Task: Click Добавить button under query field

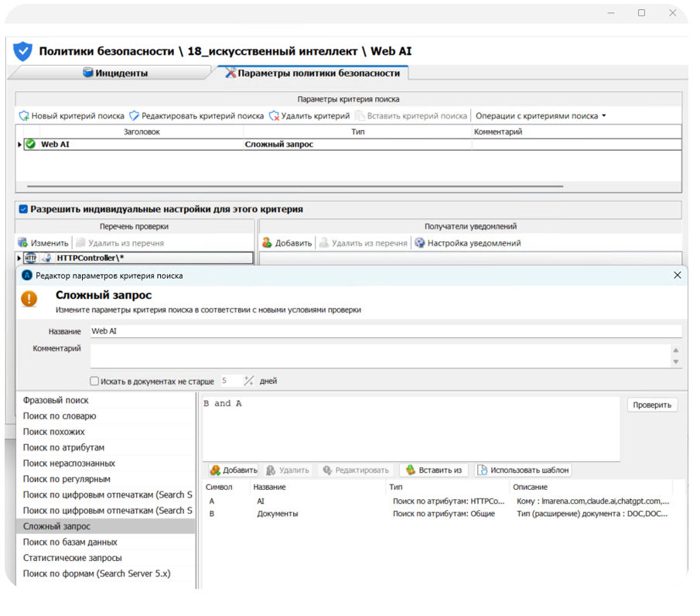Action: click(233, 471)
